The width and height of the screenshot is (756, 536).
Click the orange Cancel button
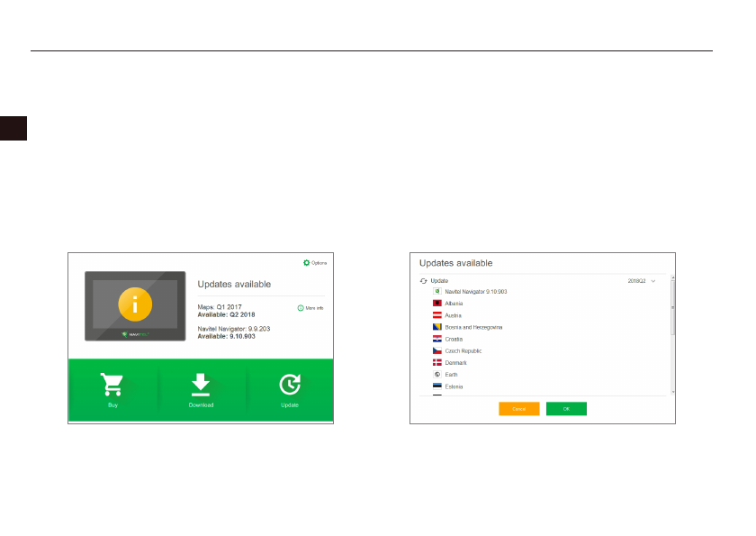click(518, 409)
